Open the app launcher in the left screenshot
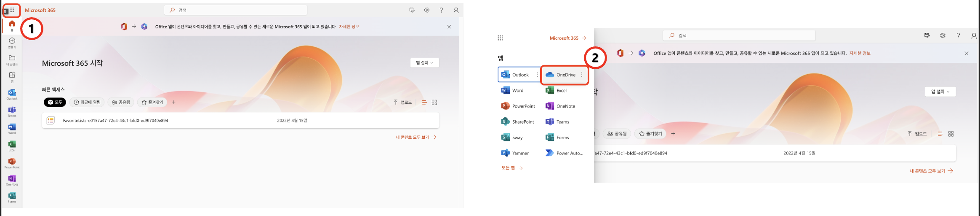Image resolution: width=980 pixels, height=216 pixels. click(x=12, y=10)
